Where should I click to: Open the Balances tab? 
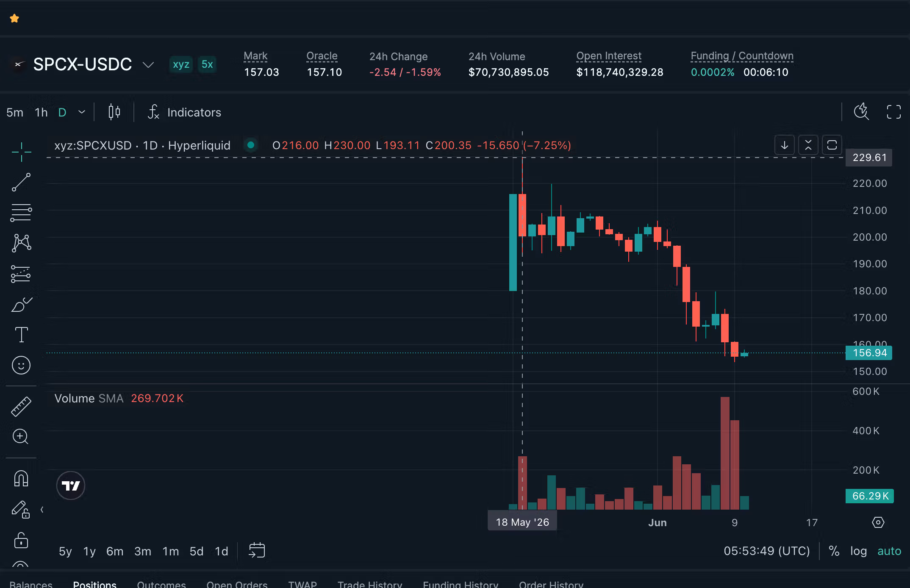pyautogui.click(x=31, y=584)
